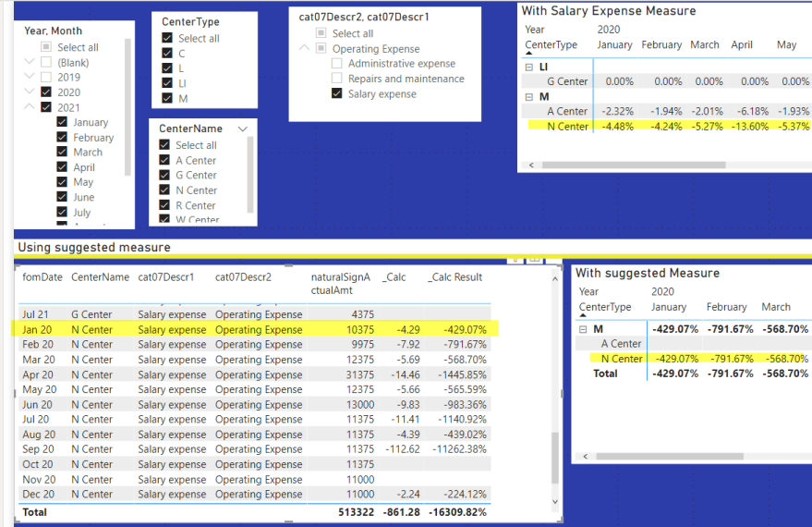Expand the 2019 year node chevron
The image size is (812, 527).
coord(30,76)
